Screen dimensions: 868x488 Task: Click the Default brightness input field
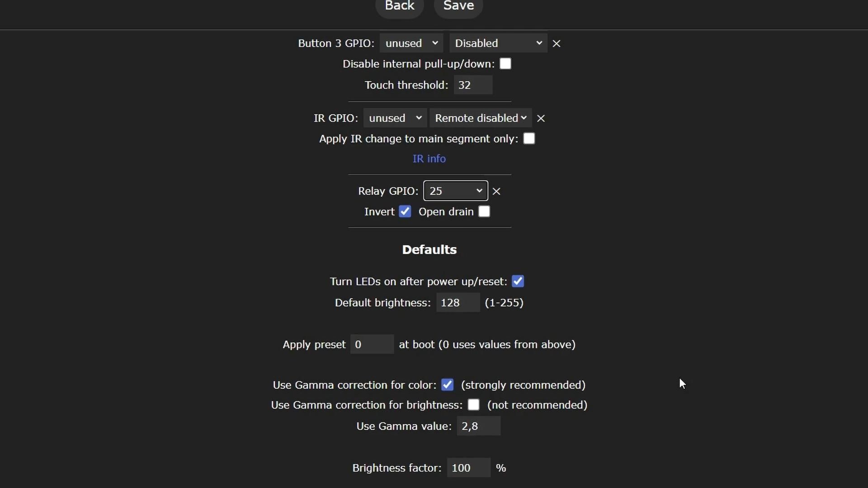point(458,303)
